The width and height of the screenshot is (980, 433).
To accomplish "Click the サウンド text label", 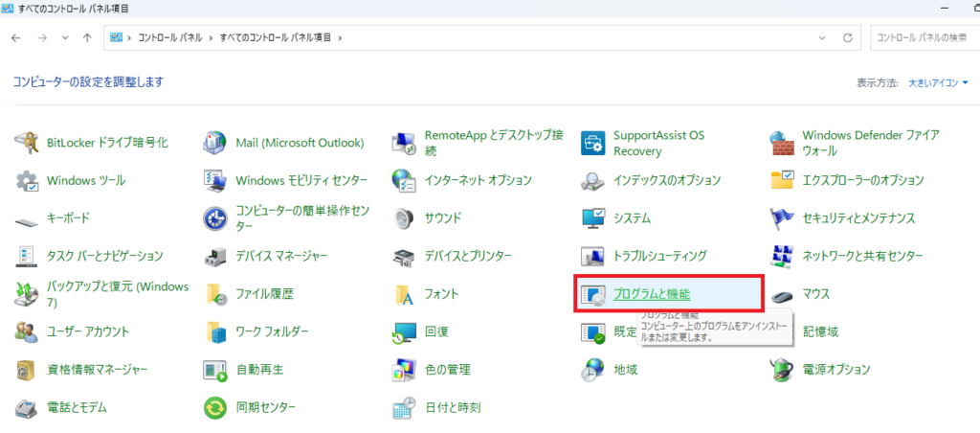I will point(443,218).
